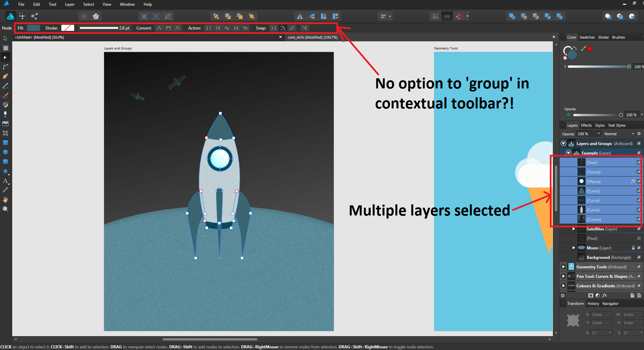Switch to the Swatches tab
This screenshot has height=350, width=644.
tap(587, 37)
